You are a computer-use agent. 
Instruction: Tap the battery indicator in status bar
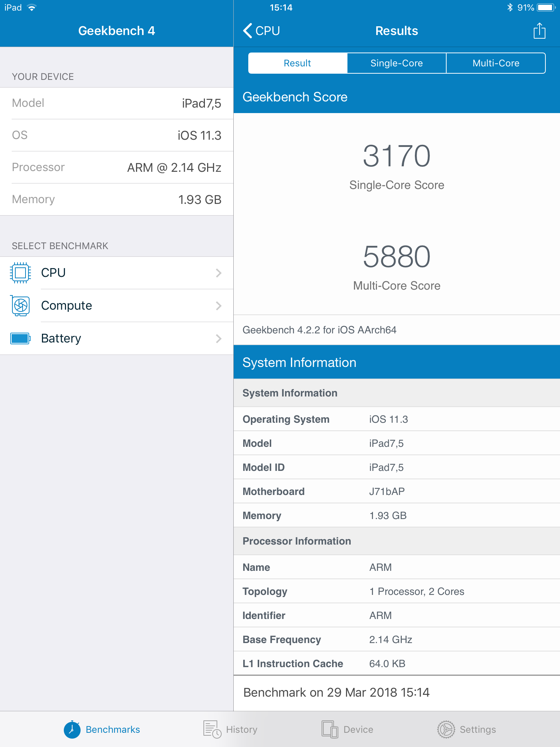(x=546, y=7)
